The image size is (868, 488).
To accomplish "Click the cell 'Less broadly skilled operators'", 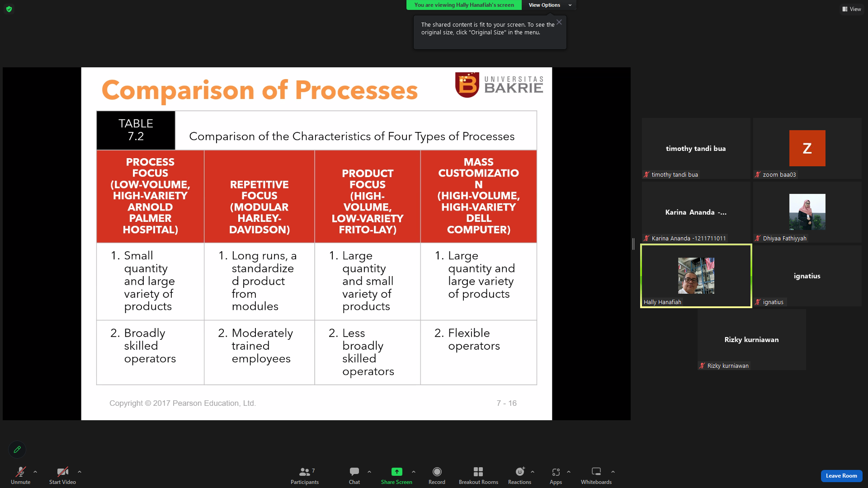I will point(368,352).
